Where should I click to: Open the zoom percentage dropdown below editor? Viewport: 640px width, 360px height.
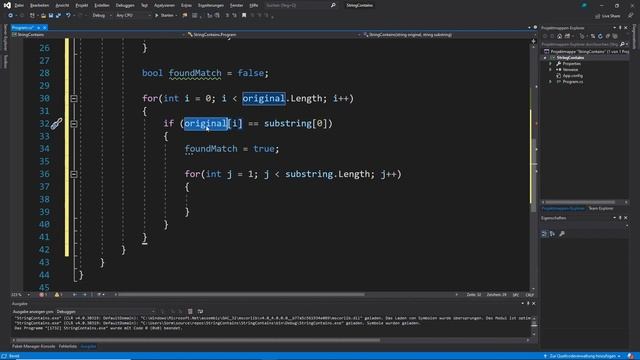coord(21,295)
